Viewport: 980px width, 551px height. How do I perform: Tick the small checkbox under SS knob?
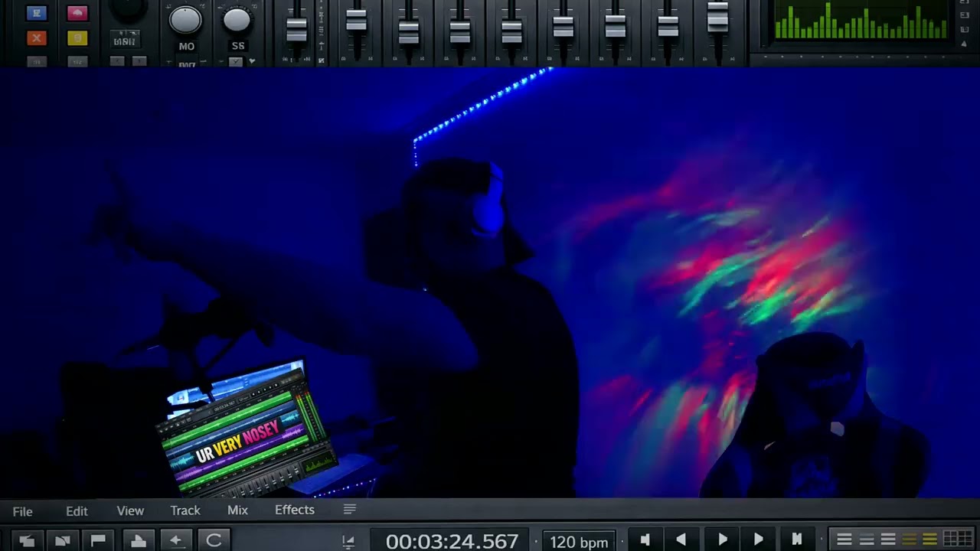236,62
